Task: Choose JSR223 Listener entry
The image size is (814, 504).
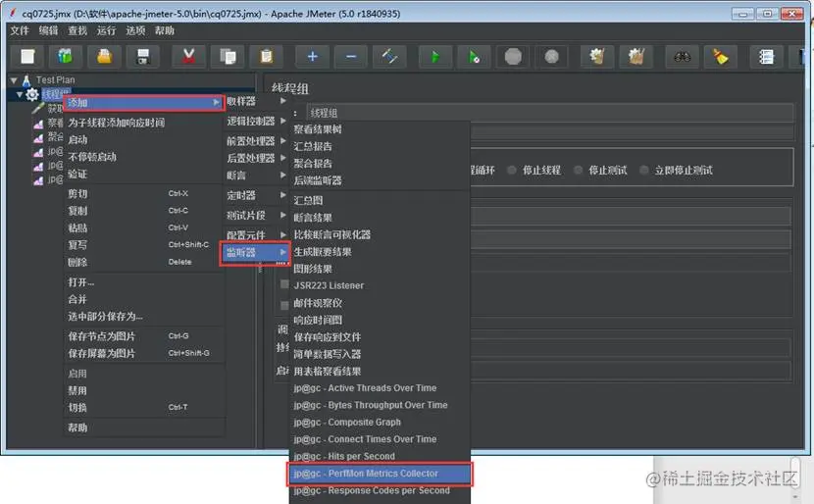Action: point(380,285)
